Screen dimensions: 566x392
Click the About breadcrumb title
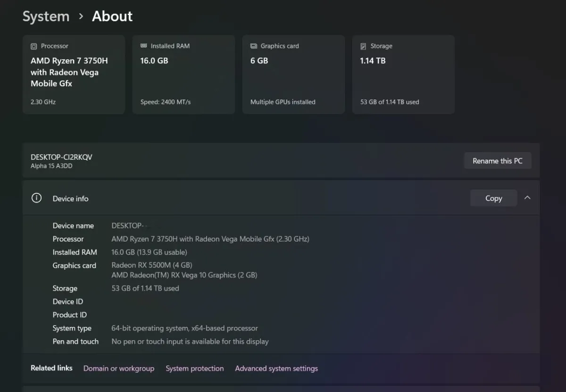[112, 17]
